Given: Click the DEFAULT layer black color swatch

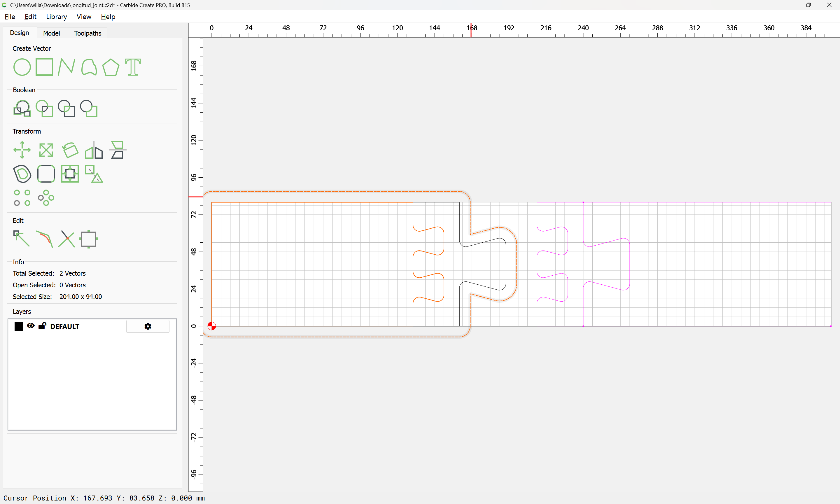Looking at the screenshot, I should (x=19, y=326).
